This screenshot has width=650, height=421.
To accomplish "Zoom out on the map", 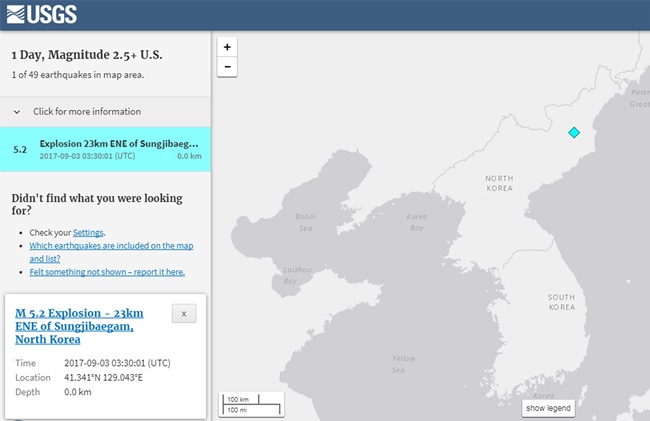I will pos(228,67).
